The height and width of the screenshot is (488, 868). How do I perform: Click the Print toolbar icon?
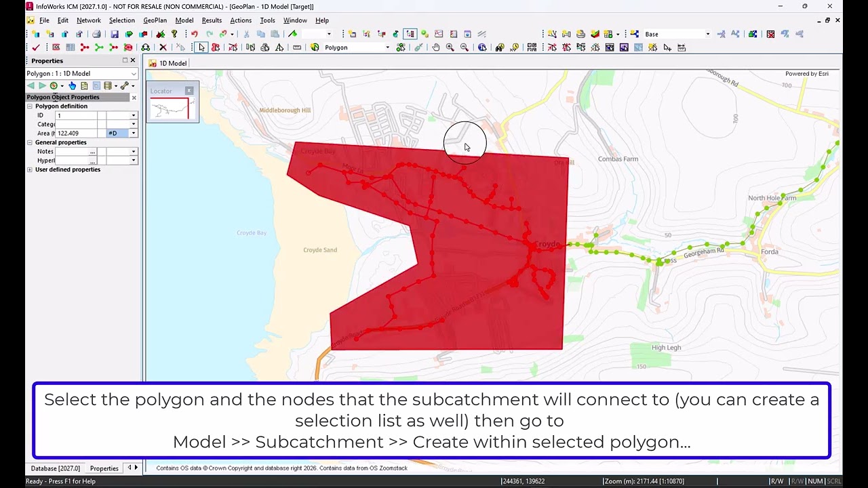[x=96, y=34]
